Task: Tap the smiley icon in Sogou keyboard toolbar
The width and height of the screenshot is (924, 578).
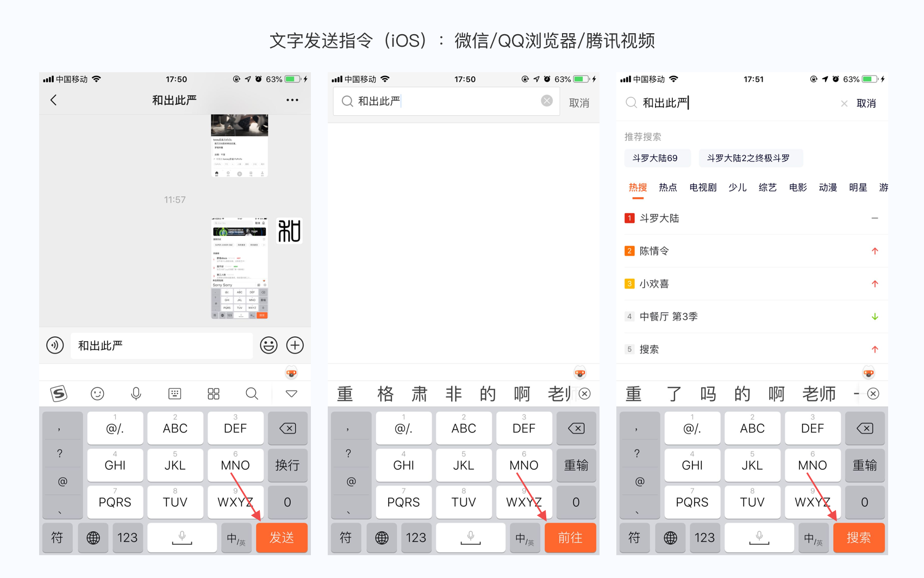Action: pos(97,393)
